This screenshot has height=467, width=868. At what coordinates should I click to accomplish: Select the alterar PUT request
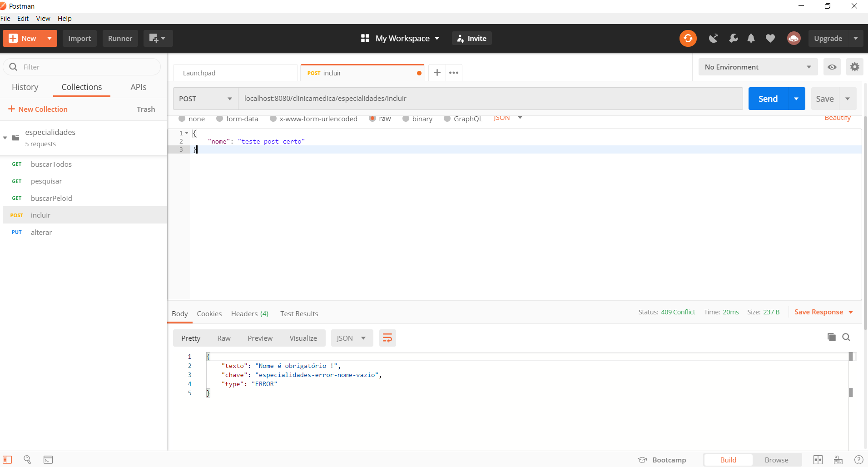click(x=84, y=232)
